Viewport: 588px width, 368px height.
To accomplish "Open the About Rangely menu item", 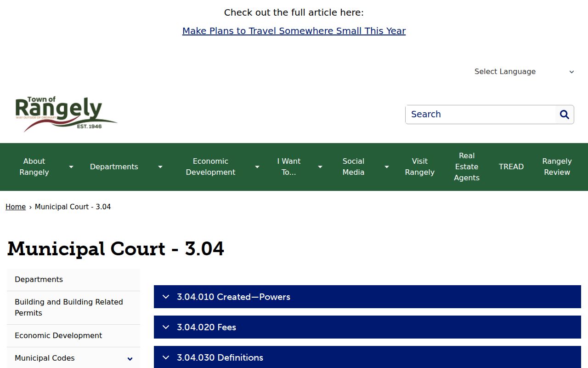I will coord(34,167).
